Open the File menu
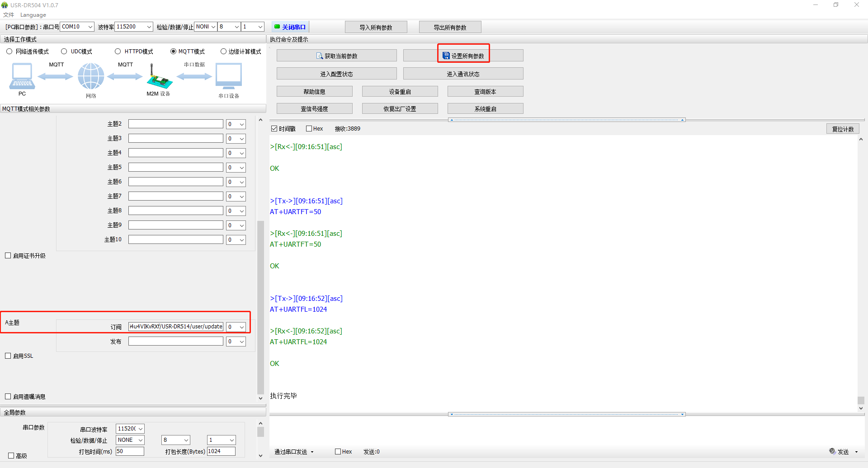 [9, 15]
